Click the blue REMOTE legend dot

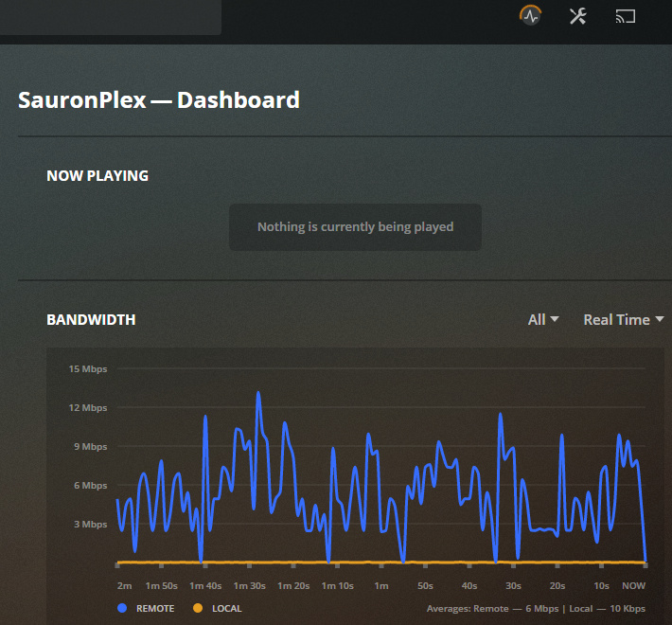122,608
